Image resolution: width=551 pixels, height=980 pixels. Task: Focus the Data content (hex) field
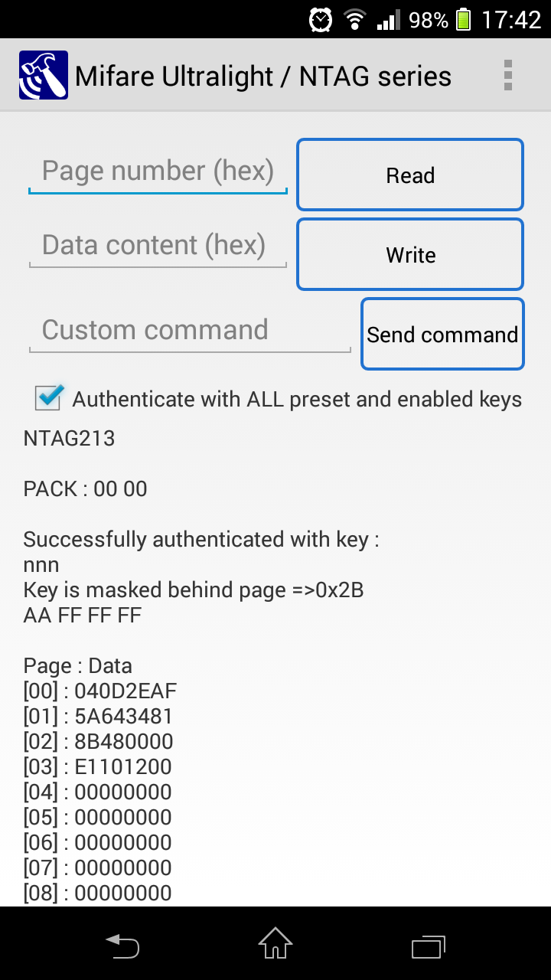tap(158, 246)
